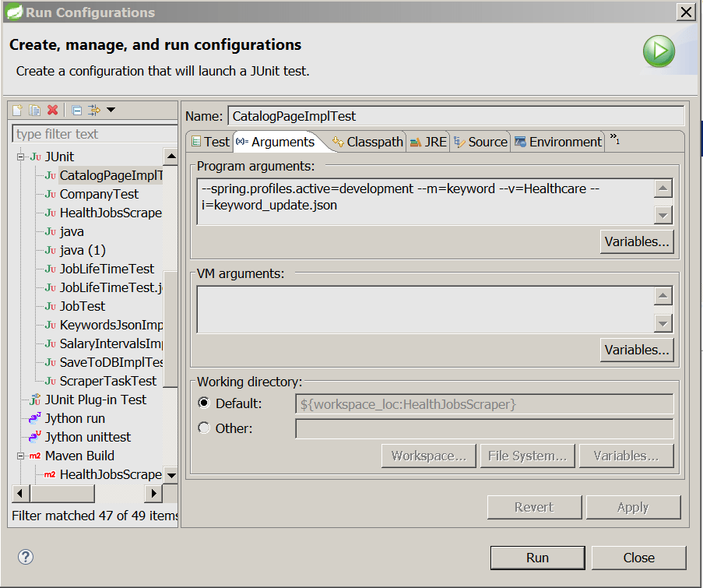Select CatalogPageImplTest configuration in tree

111,175
